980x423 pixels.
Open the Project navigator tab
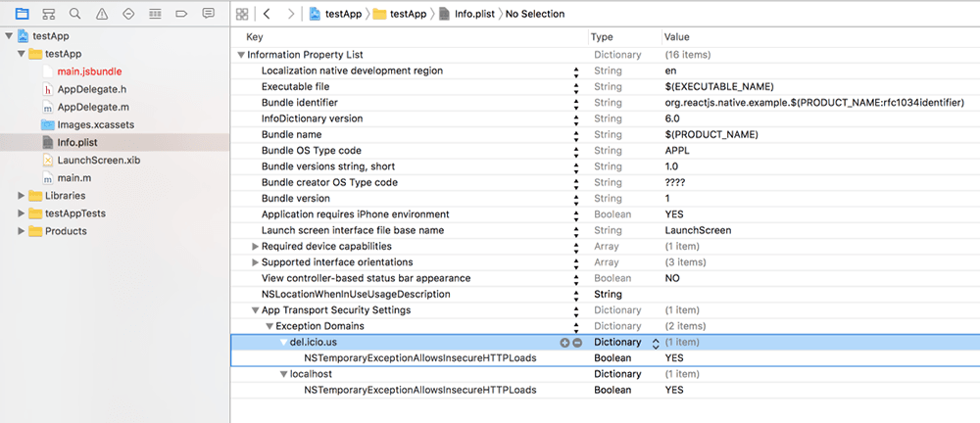[x=23, y=14]
